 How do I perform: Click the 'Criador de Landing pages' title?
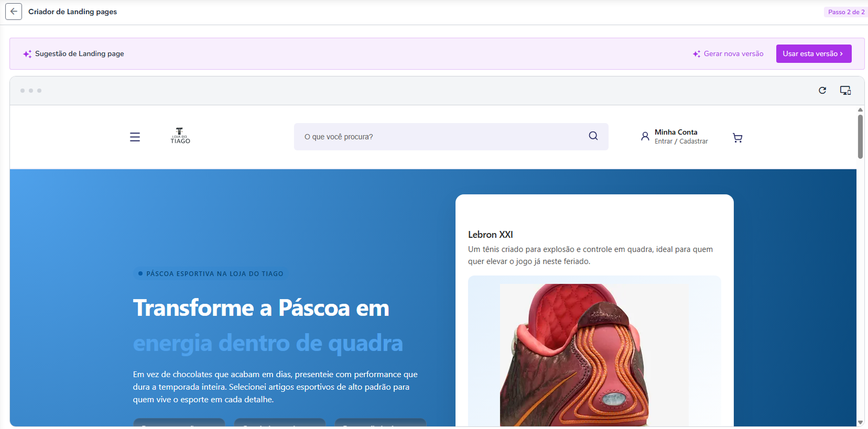click(x=72, y=12)
